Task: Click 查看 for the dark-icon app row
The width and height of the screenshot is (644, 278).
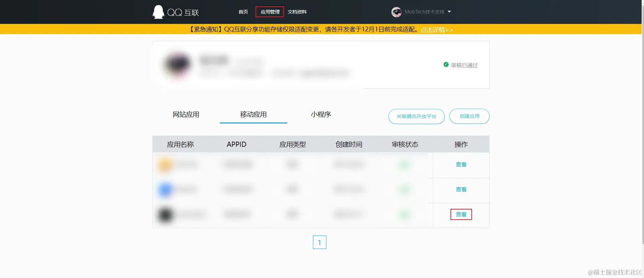Action: tap(461, 215)
